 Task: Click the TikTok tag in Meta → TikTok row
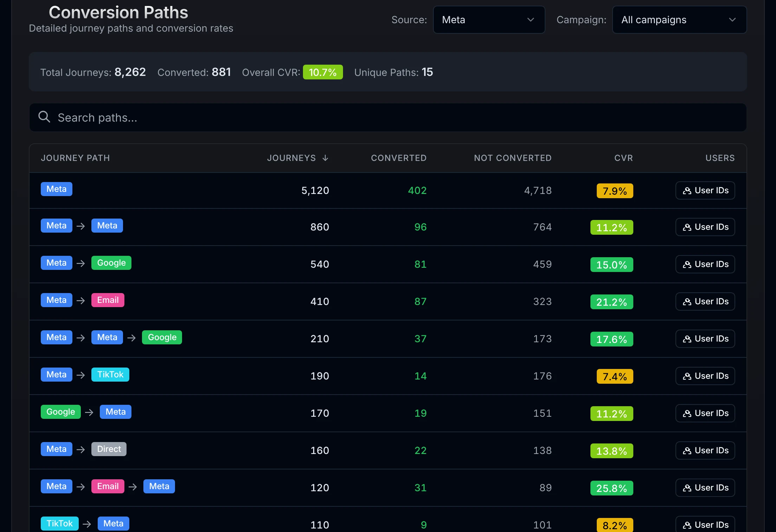click(110, 375)
